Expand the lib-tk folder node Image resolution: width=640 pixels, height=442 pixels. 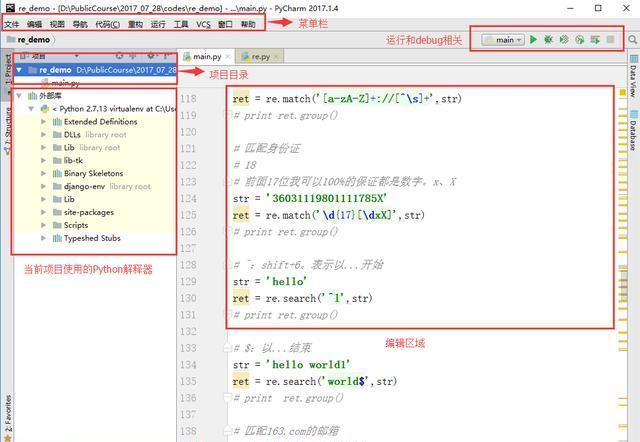[x=43, y=160]
